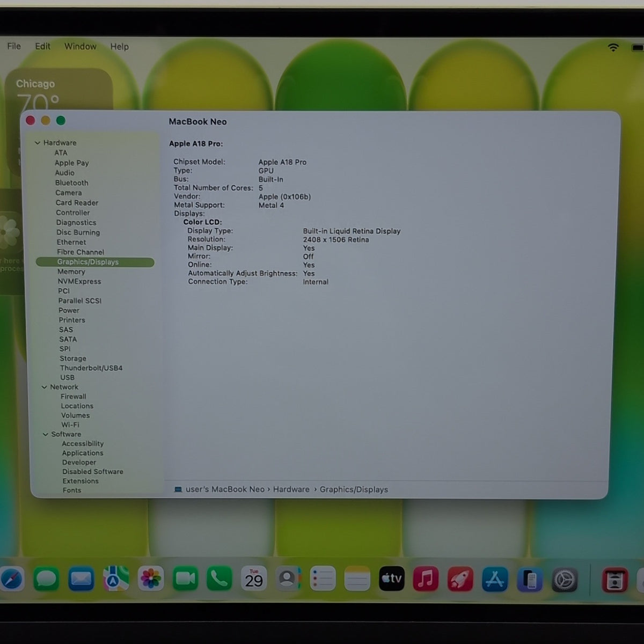
Task: Open iPhone Mirroring from the dock
Action: [x=530, y=579]
